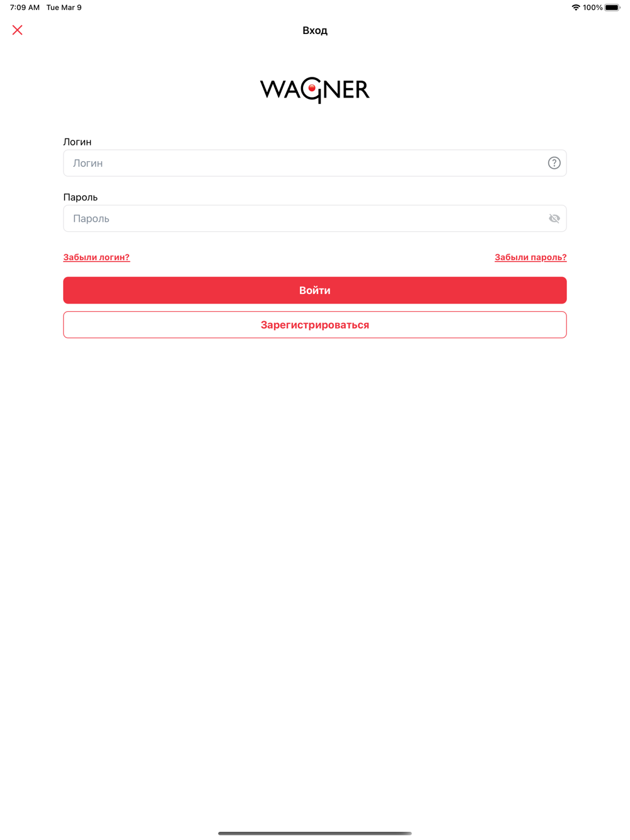The height and width of the screenshot is (840, 630).
Task: Tap the 100% battery percentage text
Action: 592,8
